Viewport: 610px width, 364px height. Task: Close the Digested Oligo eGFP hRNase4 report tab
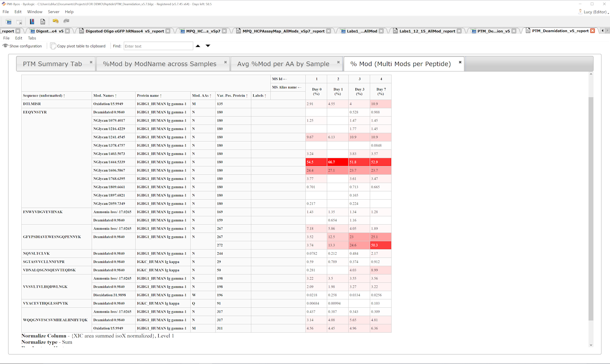168,31
